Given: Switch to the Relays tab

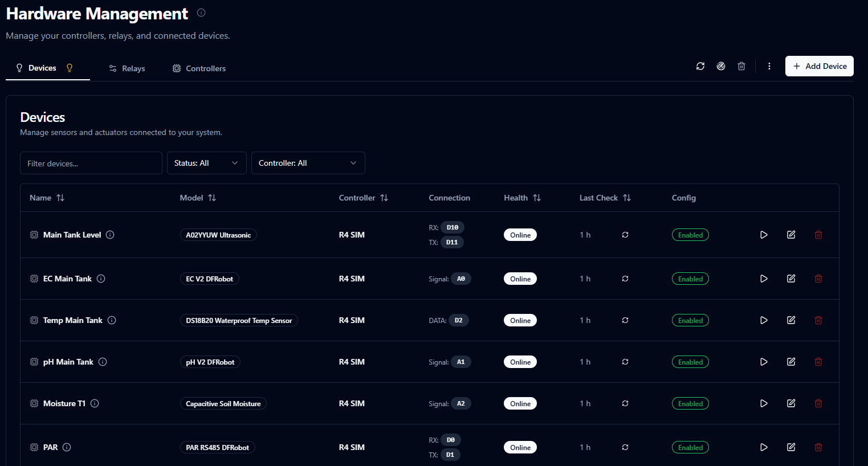Looking at the screenshot, I should (127, 68).
